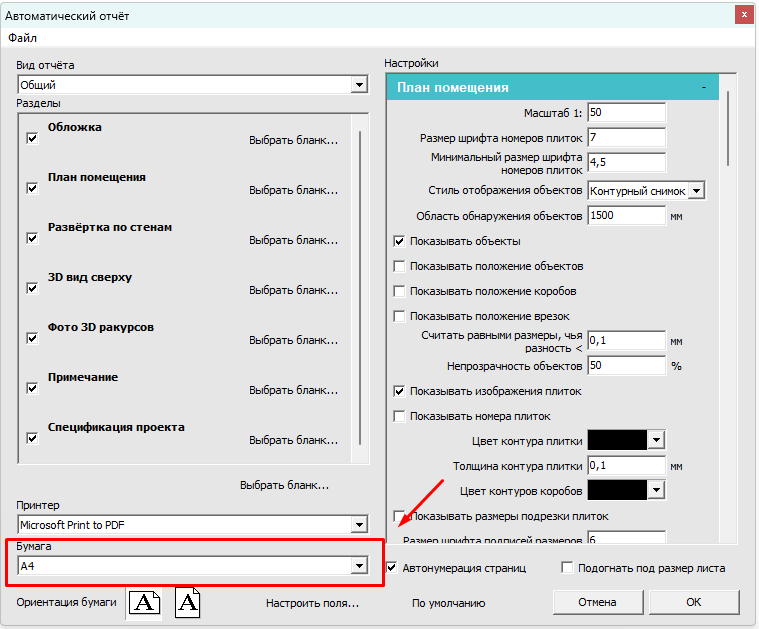Click black Цвет контура плитки swatch
Screen dimensions: 759x629
(x=617, y=441)
